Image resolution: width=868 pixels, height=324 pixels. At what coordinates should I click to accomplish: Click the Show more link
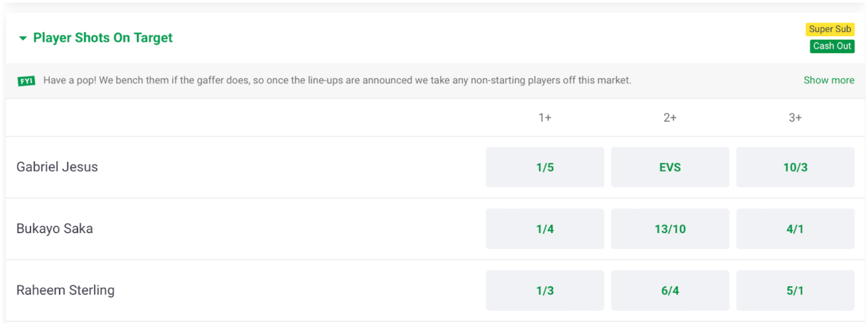829,80
